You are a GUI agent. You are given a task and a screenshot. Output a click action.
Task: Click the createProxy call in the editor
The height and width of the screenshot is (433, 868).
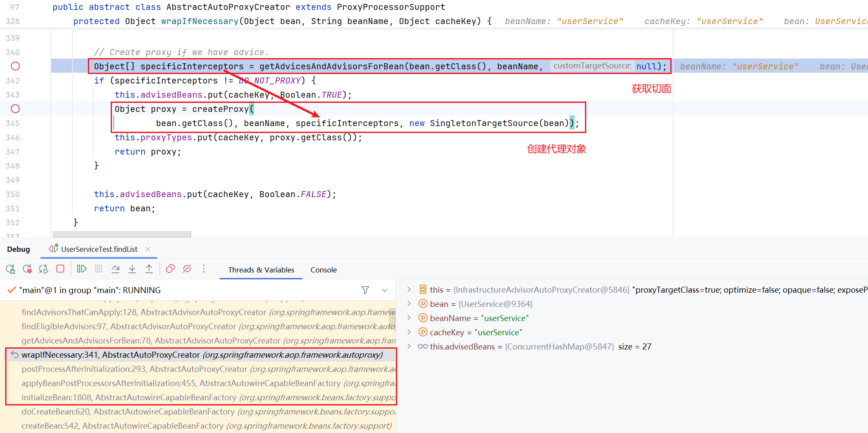221,109
